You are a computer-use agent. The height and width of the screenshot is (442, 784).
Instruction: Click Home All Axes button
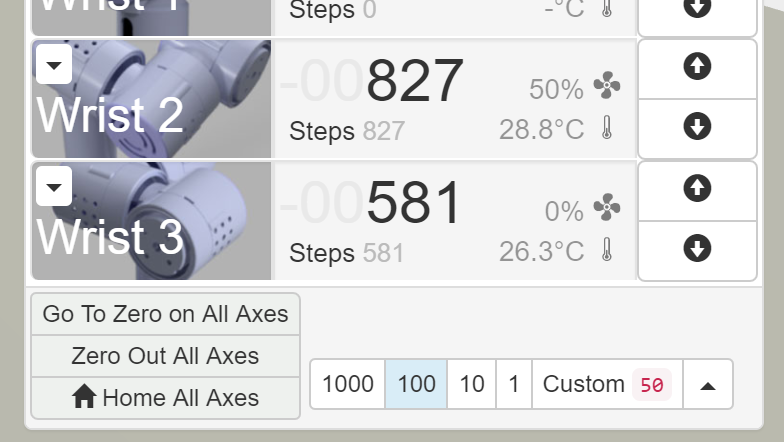point(166,398)
